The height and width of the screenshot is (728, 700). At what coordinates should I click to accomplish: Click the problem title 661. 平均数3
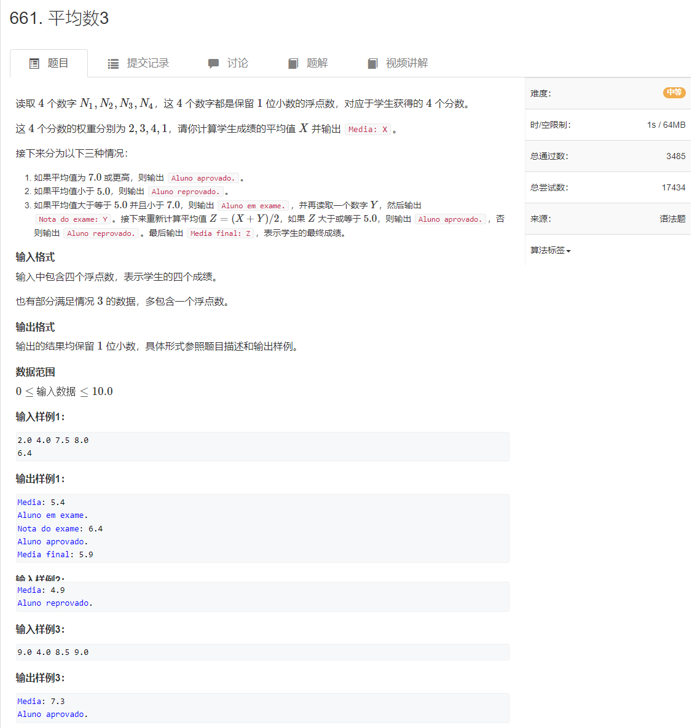pyautogui.click(x=61, y=18)
